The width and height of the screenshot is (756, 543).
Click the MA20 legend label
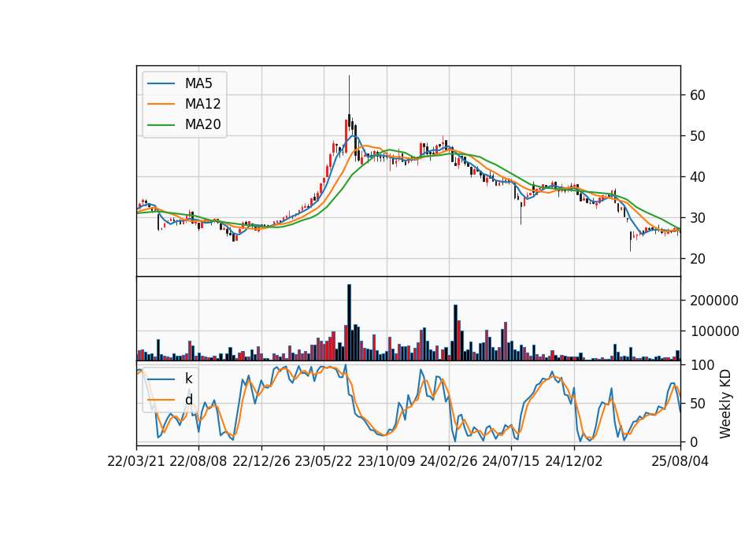(x=202, y=124)
